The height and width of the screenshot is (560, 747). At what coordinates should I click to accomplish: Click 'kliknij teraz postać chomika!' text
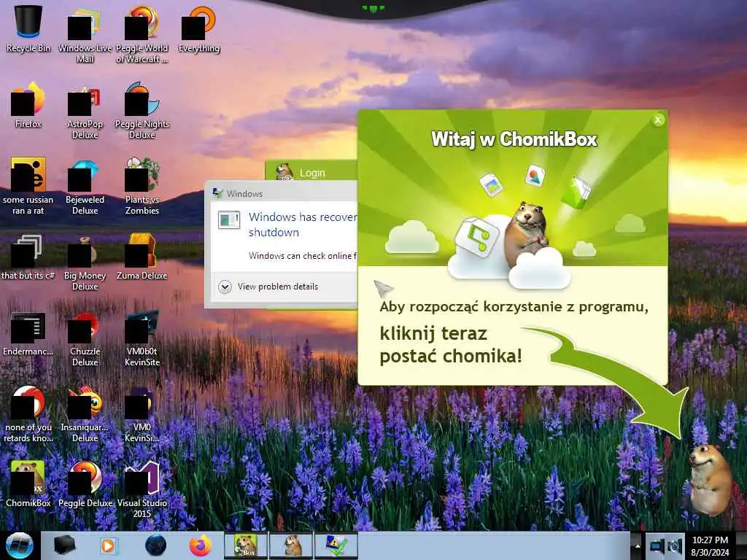[x=451, y=344]
